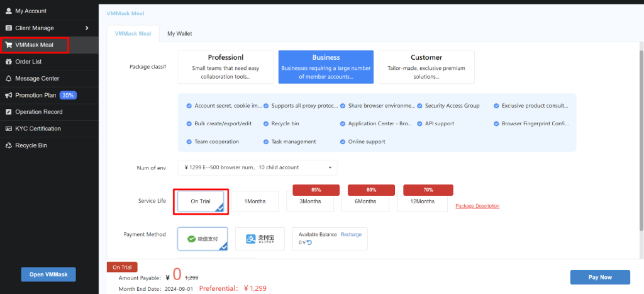This screenshot has height=294, width=644.
Task: Click the KYC Certification ID card icon
Action: coord(9,128)
